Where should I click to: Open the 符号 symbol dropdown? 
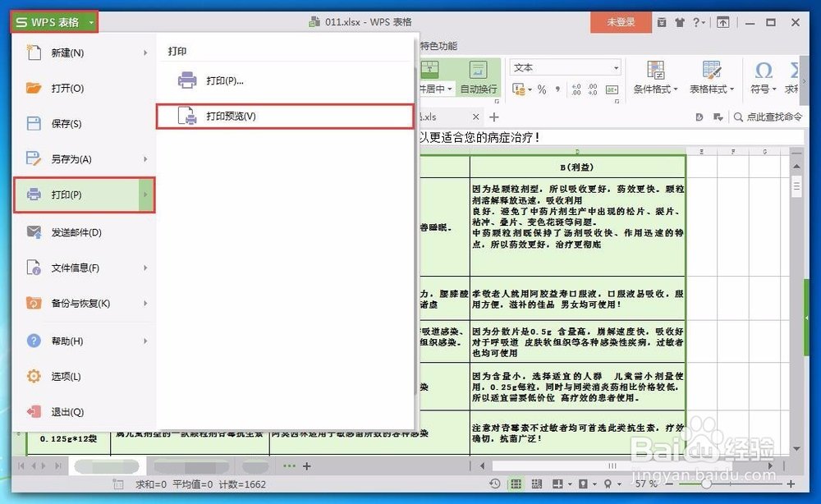[763, 77]
